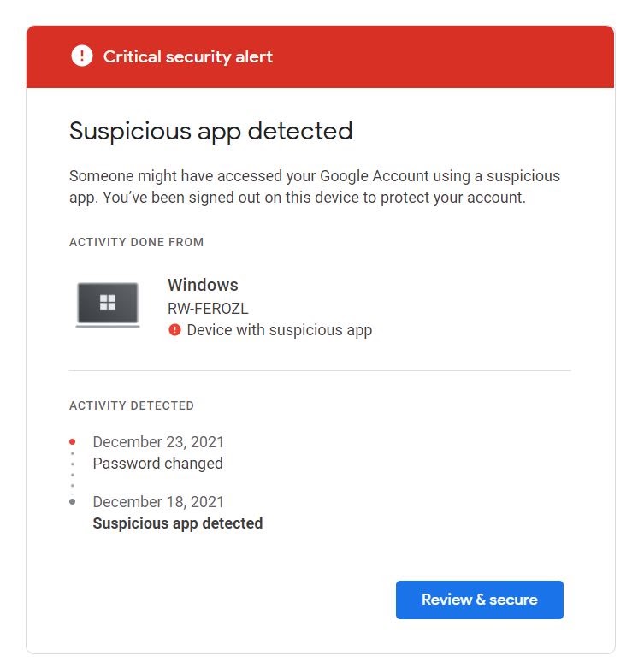Click the "December 18, 2021" date entry
This screenshot has height=668, width=644.
158,502
